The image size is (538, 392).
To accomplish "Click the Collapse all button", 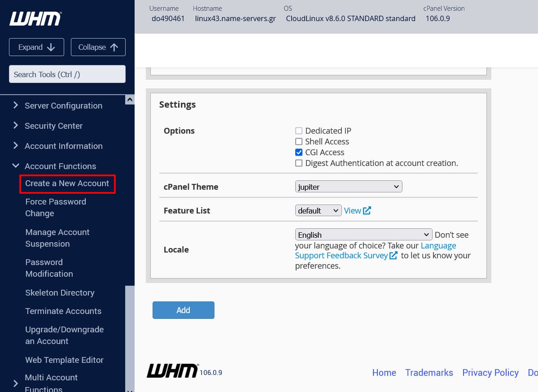I will pyautogui.click(x=98, y=47).
